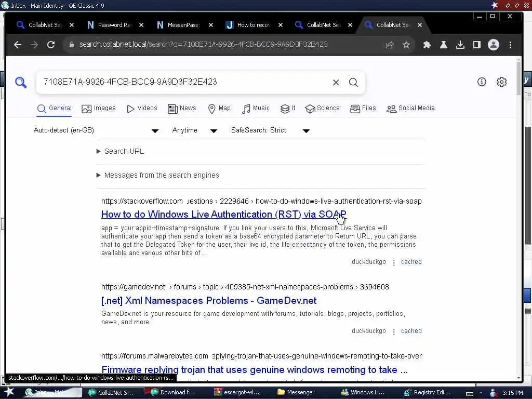
Task: Open [.net] Xml Namespaces Problems result
Action: pos(209,301)
